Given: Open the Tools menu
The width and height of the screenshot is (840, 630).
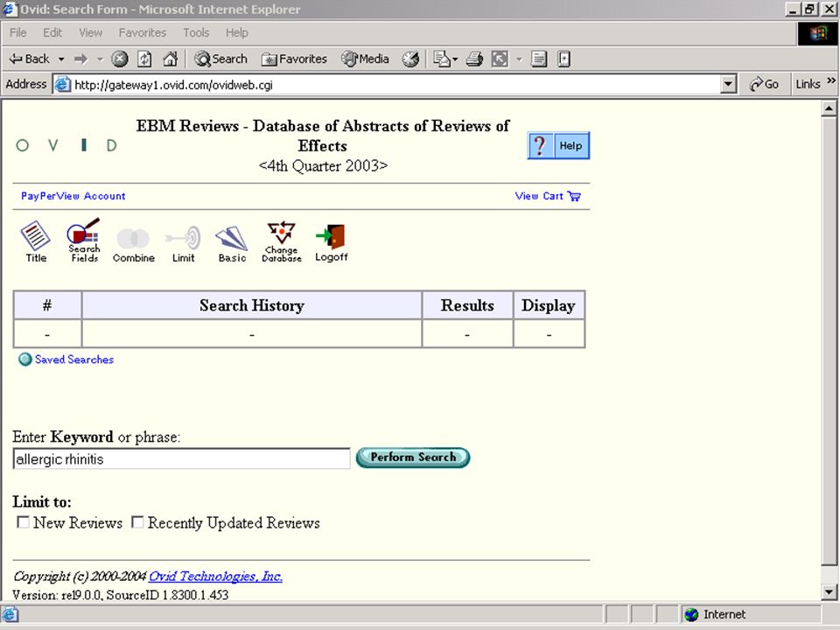Looking at the screenshot, I should click(196, 32).
